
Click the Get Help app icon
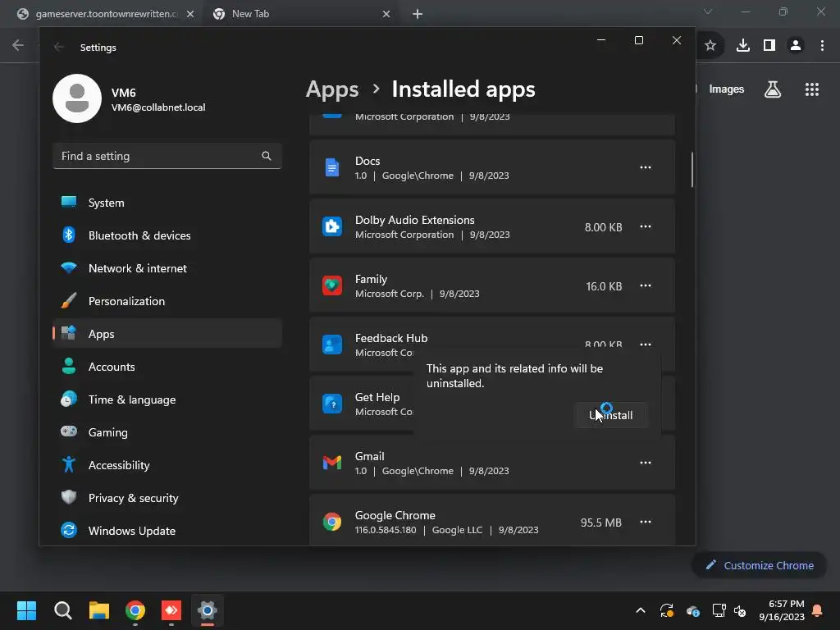332,404
